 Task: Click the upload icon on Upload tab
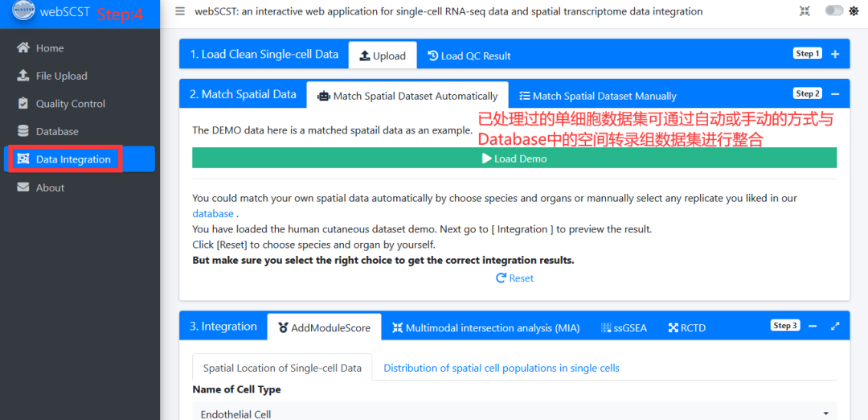pyautogui.click(x=365, y=56)
